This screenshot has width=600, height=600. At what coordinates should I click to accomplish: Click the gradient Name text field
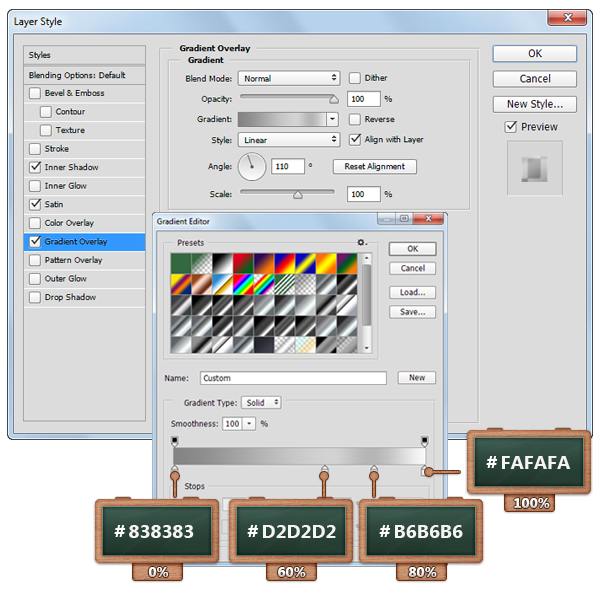pyautogui.click(x=292, y=378)
